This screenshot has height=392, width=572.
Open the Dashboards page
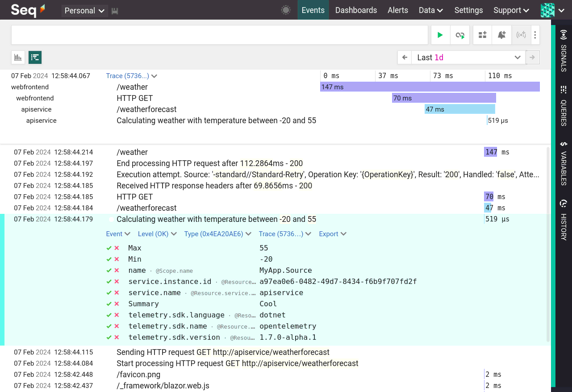pos(356,10)
